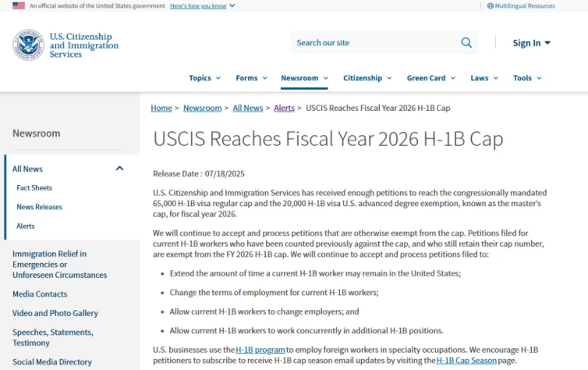The image size is (588, 370).
Task: Click bullet "Allow current H-1B workers to change employers"
Action: point(264,311)
